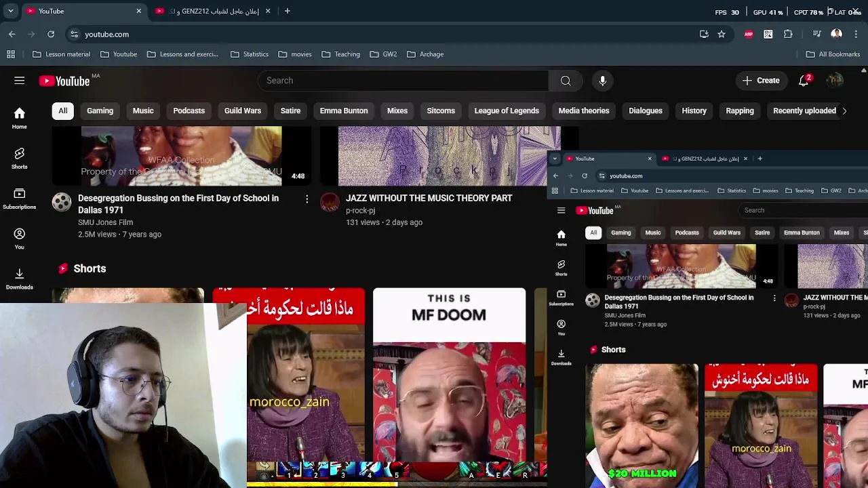The image size is (868, 488).
Task: Open Subscriptions in the small overlay window sidebar
Action: pyautogui.click(x=561, y=297)
